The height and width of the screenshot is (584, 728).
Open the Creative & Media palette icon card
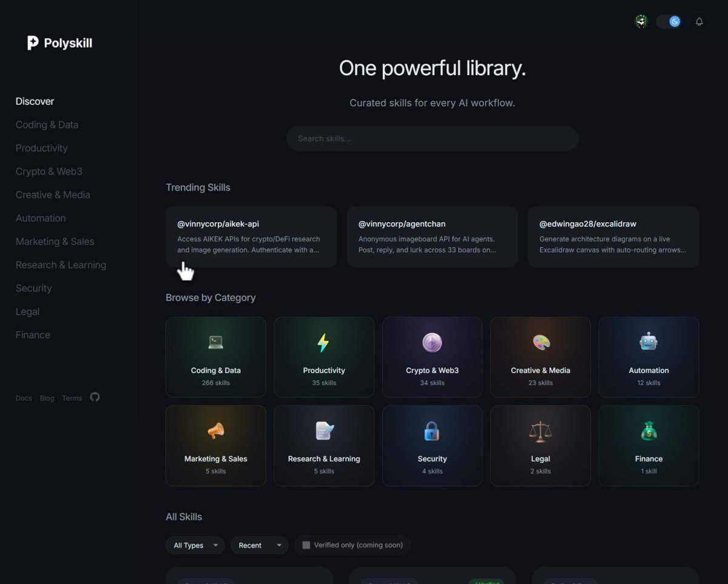541,357
